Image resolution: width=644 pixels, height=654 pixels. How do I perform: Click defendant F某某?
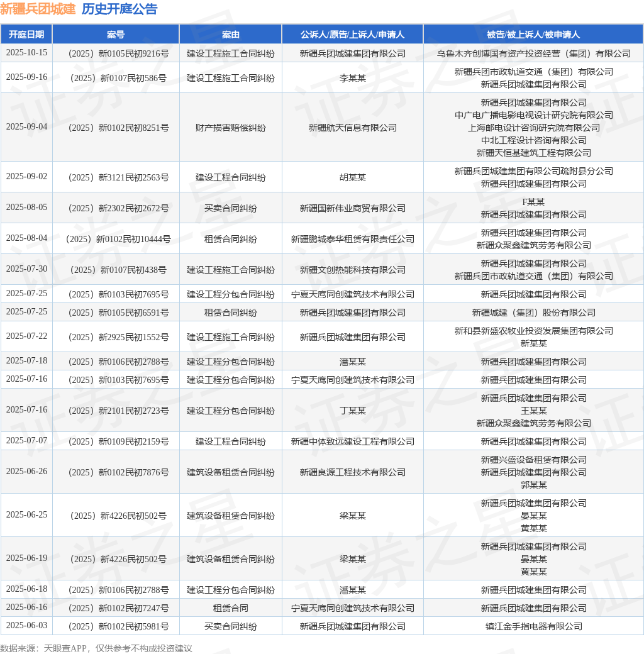coord(533,202)
